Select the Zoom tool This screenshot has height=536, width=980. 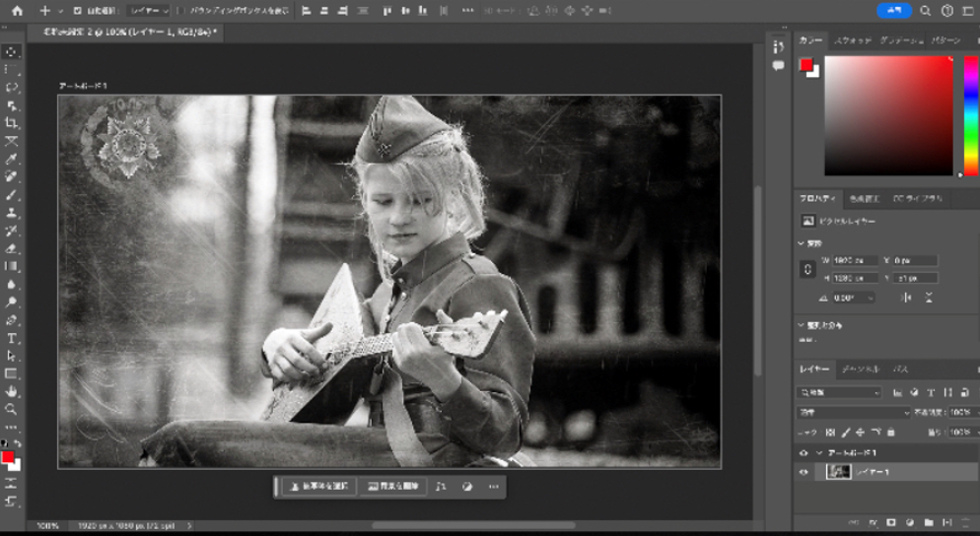point(12,409)
